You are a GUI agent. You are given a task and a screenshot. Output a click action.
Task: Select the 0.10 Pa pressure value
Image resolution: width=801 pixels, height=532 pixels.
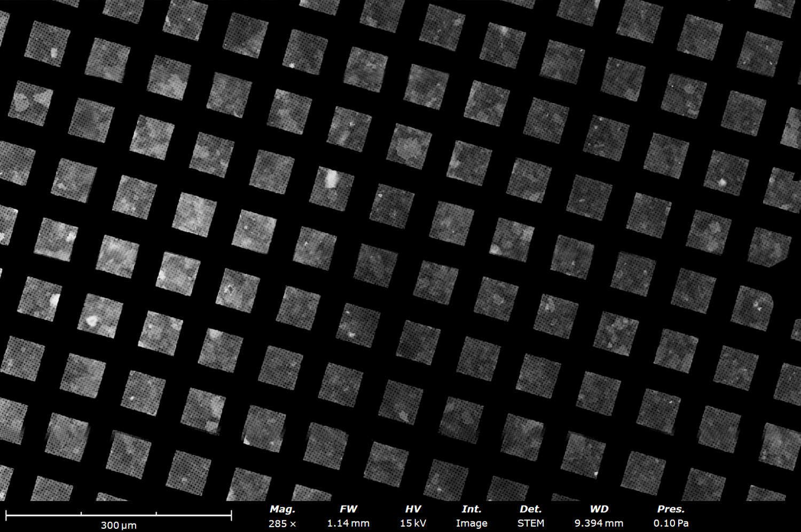671,524
